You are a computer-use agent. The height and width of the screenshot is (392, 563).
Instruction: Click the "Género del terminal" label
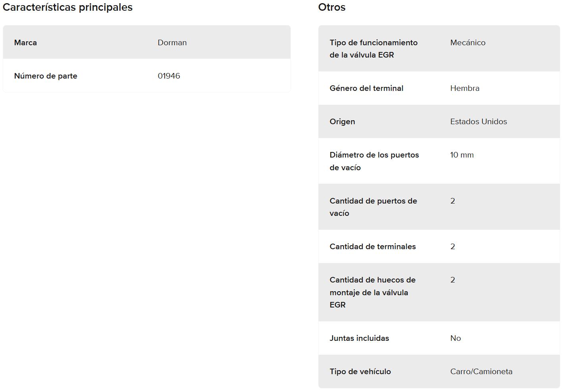coord(366,88)
